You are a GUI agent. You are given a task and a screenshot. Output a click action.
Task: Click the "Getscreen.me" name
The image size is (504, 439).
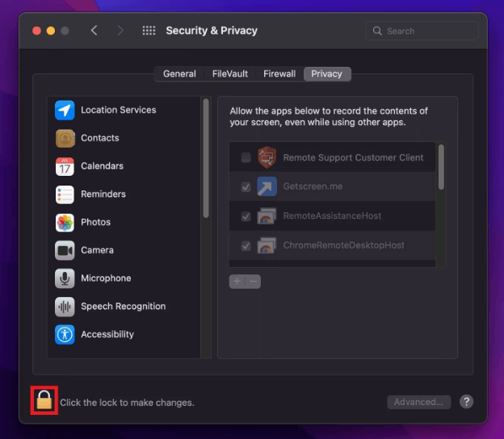click(x=313, y=186)
